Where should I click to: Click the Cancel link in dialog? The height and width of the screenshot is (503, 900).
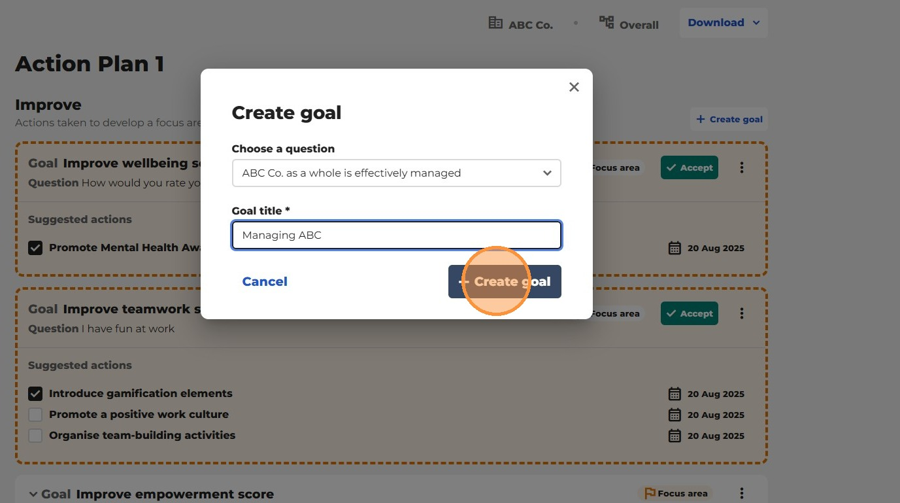265,281
